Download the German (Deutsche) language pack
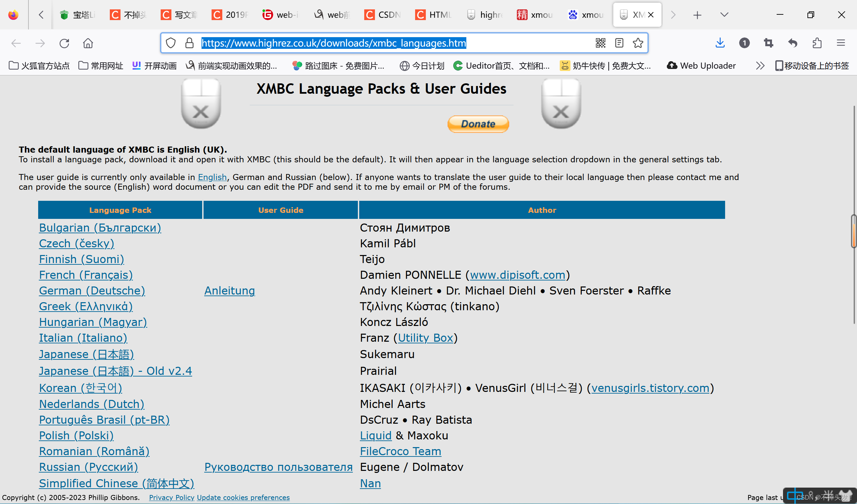Viewport: 857px width, 504px height. coord(92,290)
